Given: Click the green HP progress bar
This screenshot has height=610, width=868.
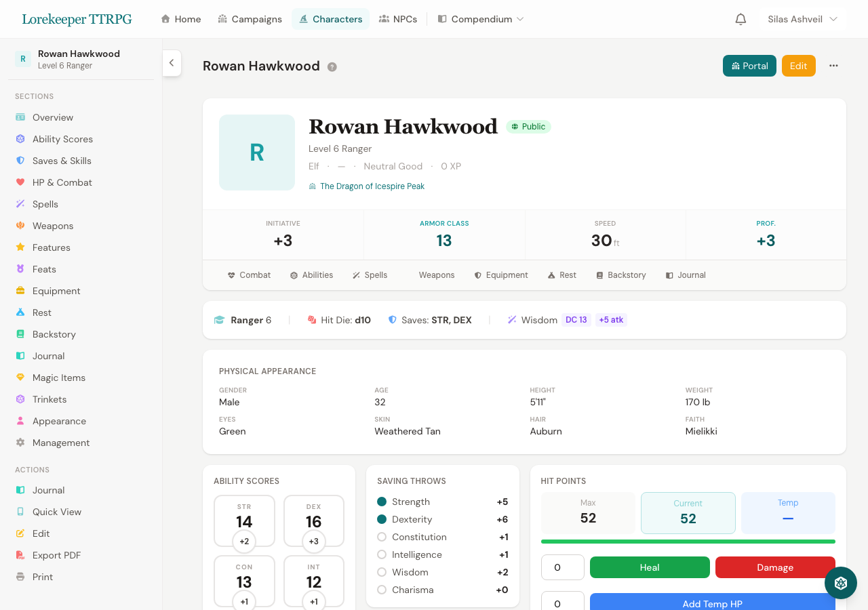Looking at the screenshot, I should [x=688, y=541].
